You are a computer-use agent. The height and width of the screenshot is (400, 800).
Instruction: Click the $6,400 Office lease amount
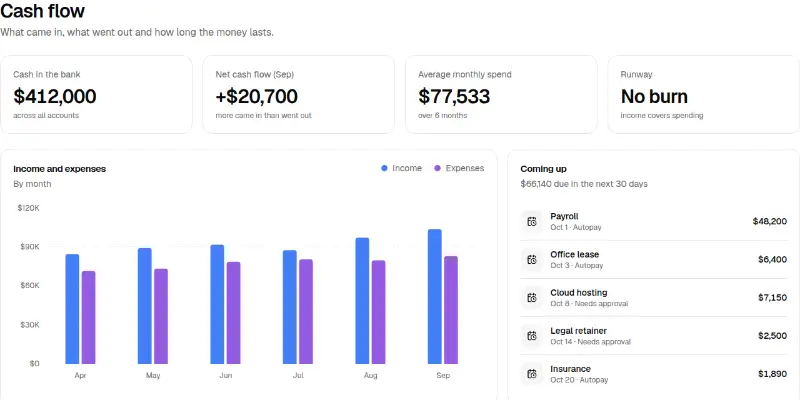[772, 260]
